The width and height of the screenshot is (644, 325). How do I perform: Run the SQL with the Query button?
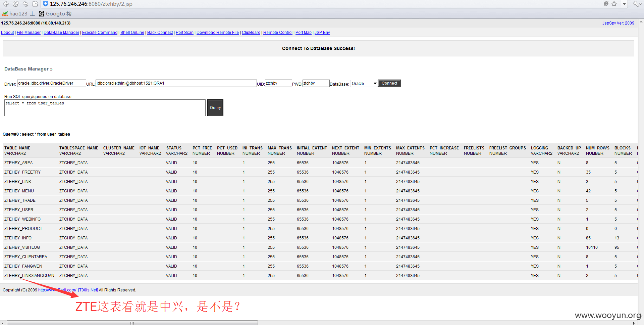tap(215, 108)
